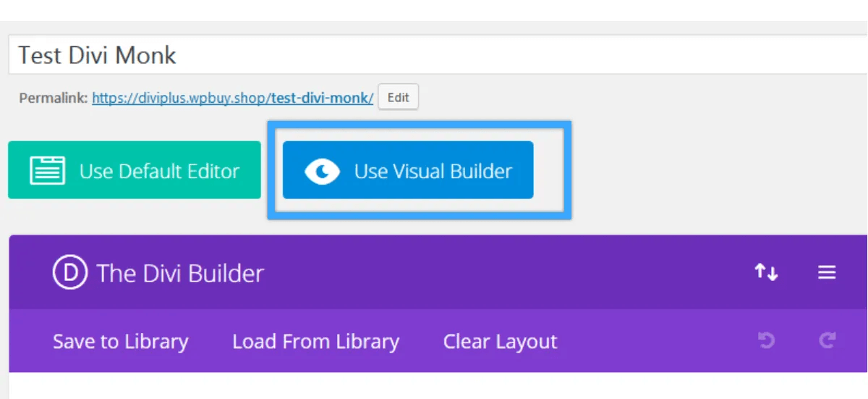Select Save to Library

pos(120,342)
